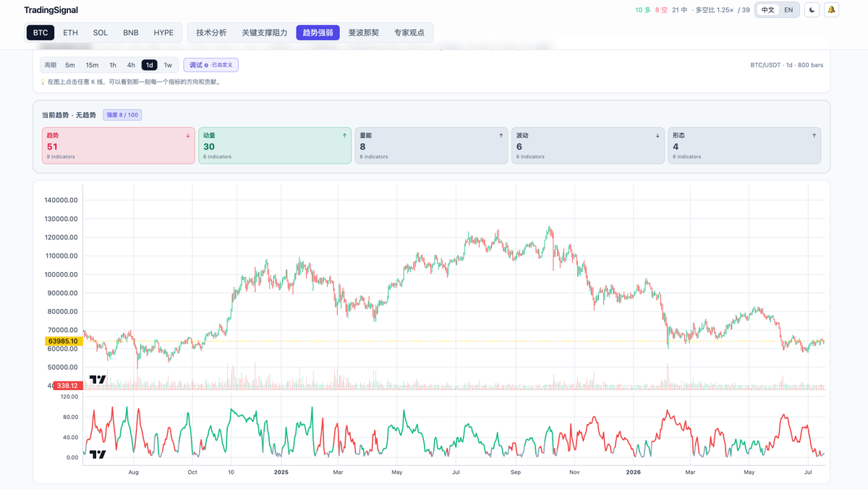The image size is (868, 489).
Task: Click the TradingView logo in the price chart
Action: (x=98, y=380)
